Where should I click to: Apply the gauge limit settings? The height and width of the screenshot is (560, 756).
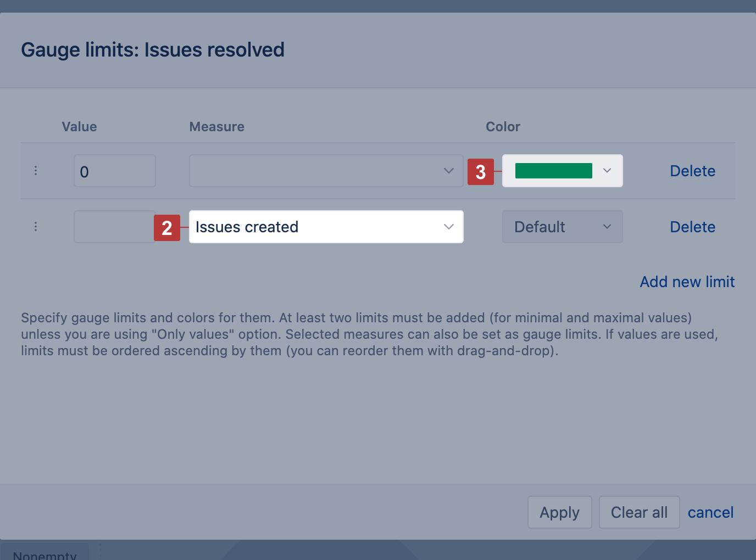pyautogui.click(x=559, y=512)
